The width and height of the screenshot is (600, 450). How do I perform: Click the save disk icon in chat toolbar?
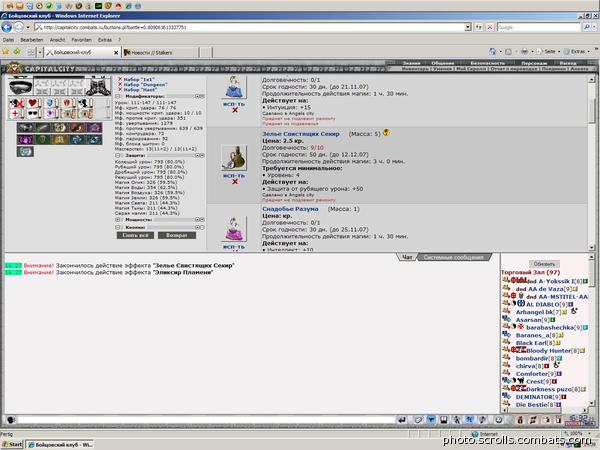click(444, 420)
